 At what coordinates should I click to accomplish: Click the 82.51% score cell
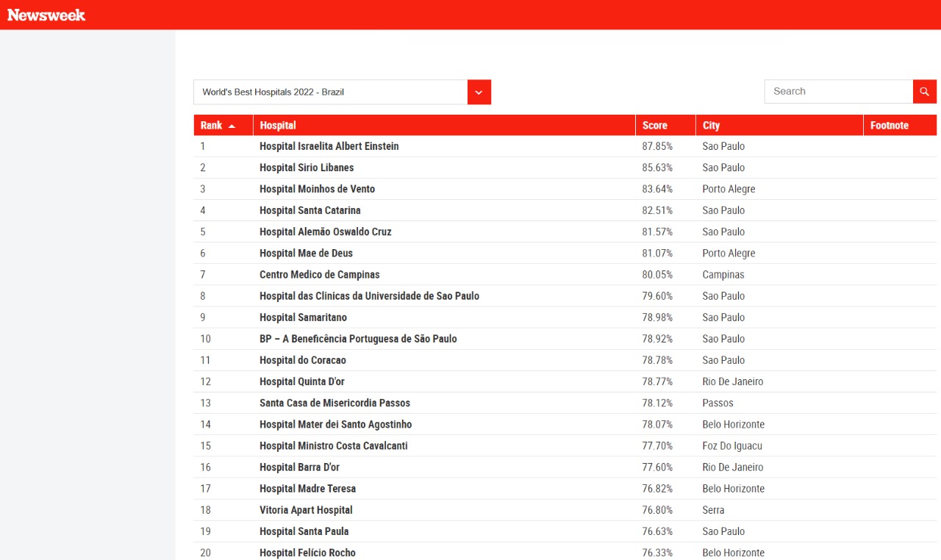click(x=657, y=210)
